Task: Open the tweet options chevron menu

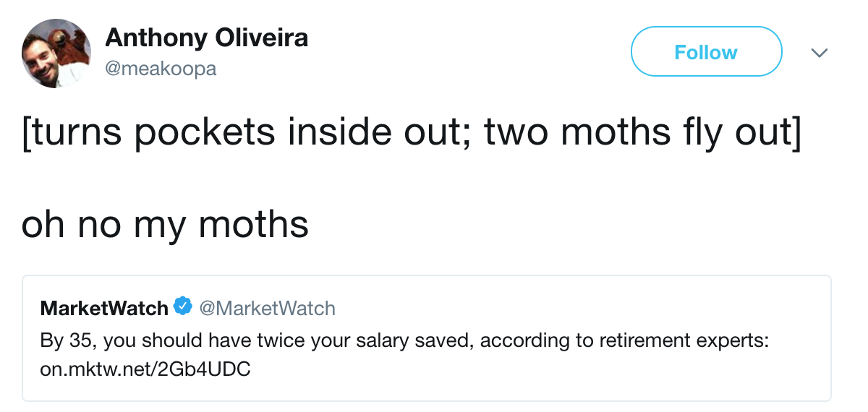Action: (x=819, y=53)
